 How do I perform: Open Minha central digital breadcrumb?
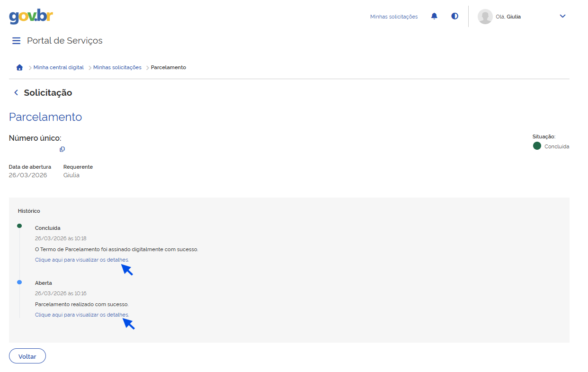(x=59, y=67)
